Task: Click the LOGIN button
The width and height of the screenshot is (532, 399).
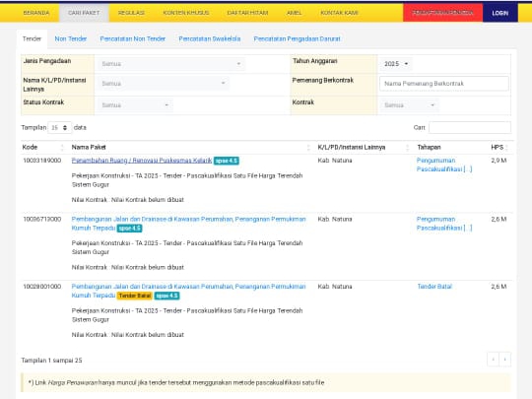Action: [500, 13]
